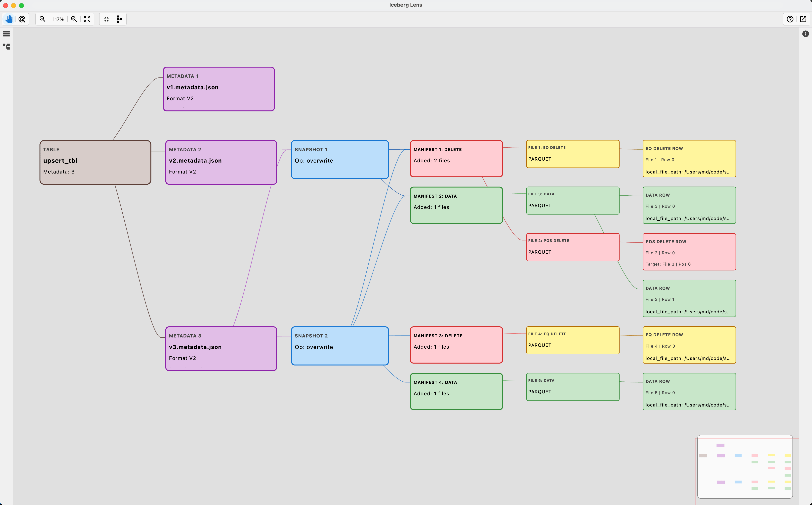Image resolution: width=812 pixels, height=505 pixels.
Task: Open the list panel in the left sidebar
Action: point(6,34)
